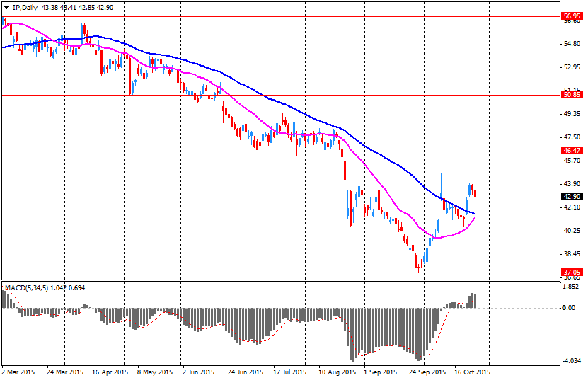Viewport: 588px width, 378px height.
Task: Open the chart menu triangle beside IP,Daily
Action: [x=7, y=8]
